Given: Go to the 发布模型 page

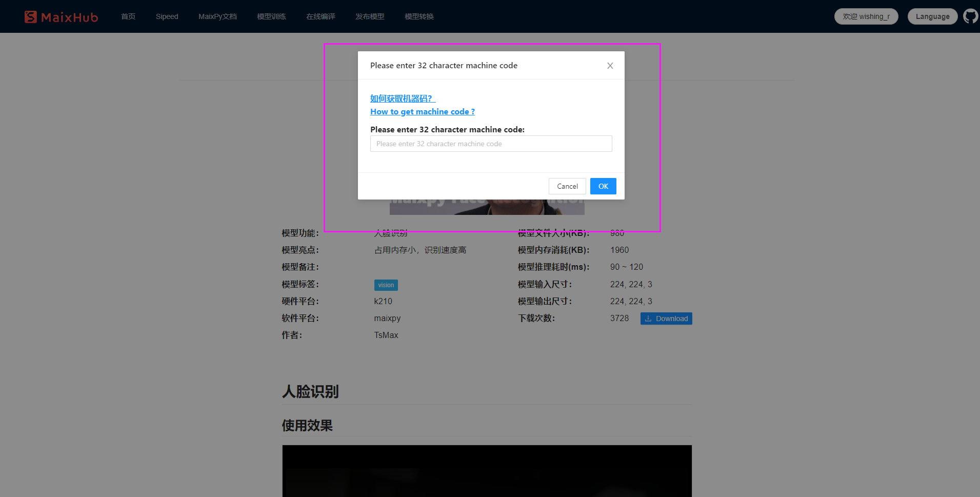Looking at the screenshot, I should (370, 16).
